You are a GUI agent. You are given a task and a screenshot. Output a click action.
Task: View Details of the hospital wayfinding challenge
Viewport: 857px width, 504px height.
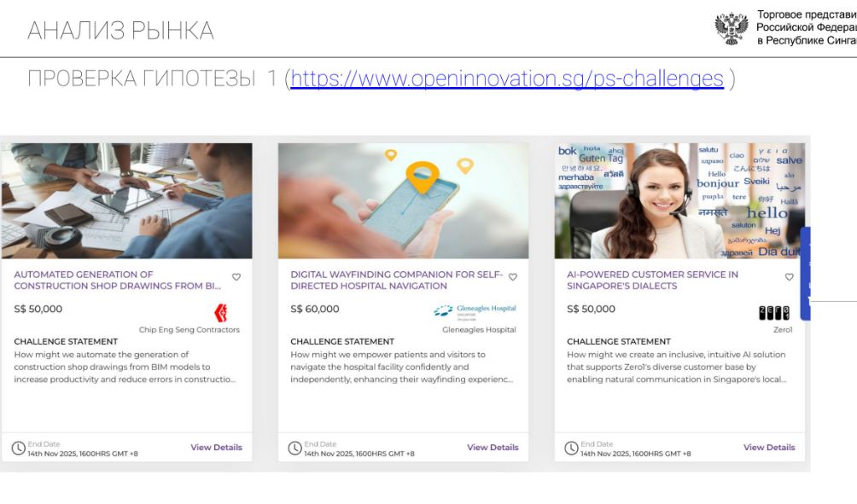tap(493, 447)
